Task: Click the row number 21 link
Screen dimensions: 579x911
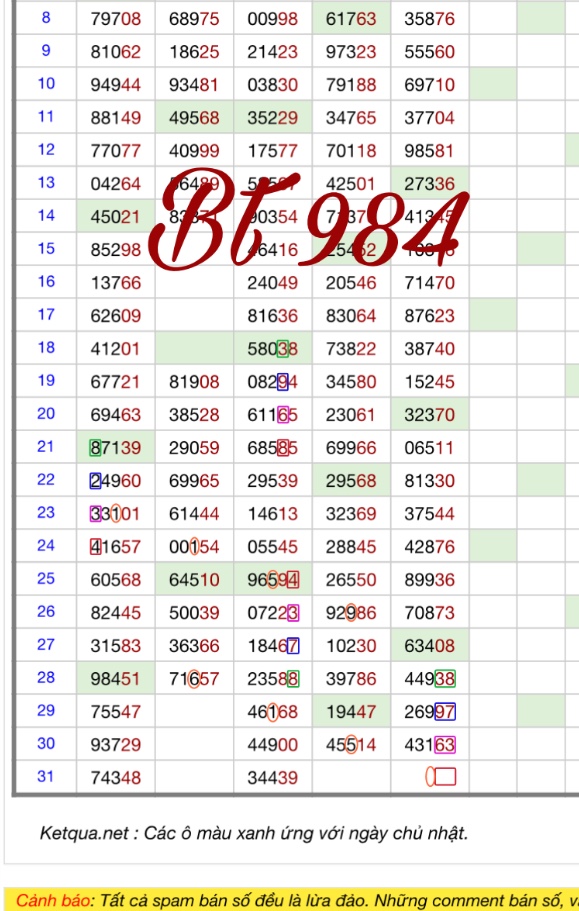Action: pos(46,447)
